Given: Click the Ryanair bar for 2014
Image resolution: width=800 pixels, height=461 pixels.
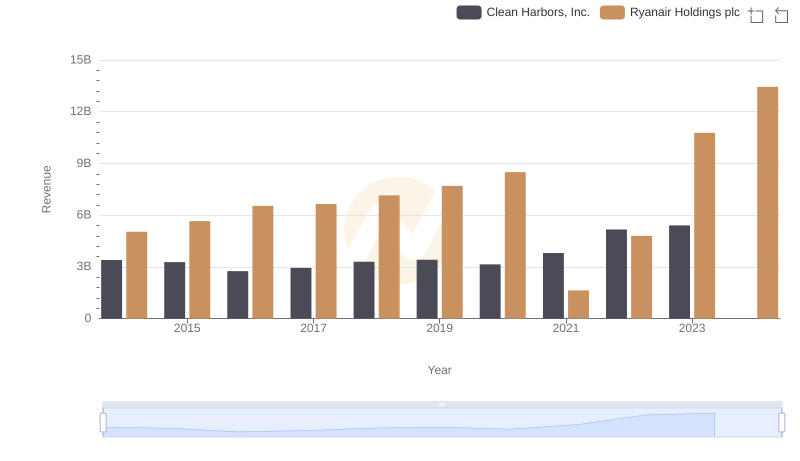Looking at the screenshot, I should click(x=137, y=275).
